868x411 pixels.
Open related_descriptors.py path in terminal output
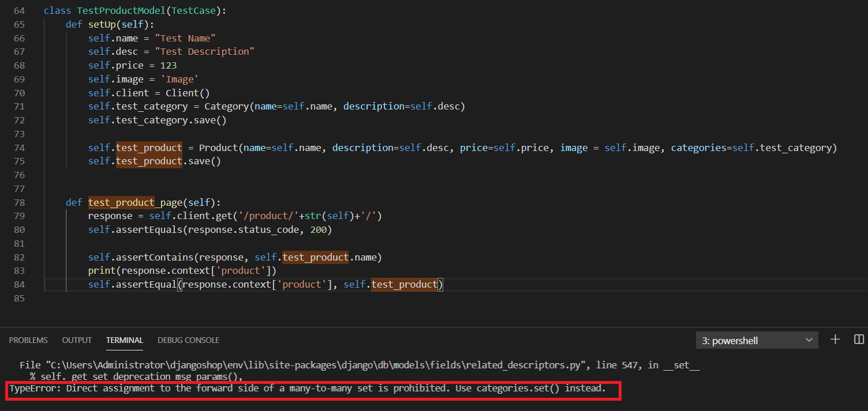323,365
